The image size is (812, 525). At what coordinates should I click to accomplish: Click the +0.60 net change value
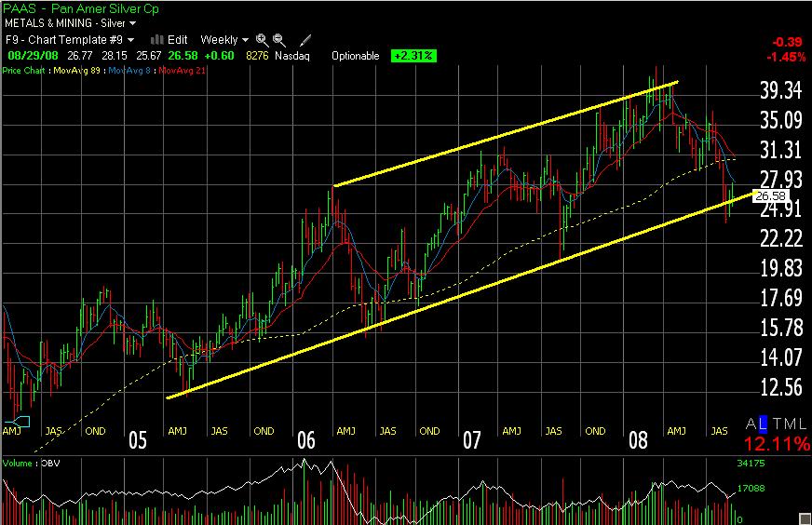click(x=219, y=56)
